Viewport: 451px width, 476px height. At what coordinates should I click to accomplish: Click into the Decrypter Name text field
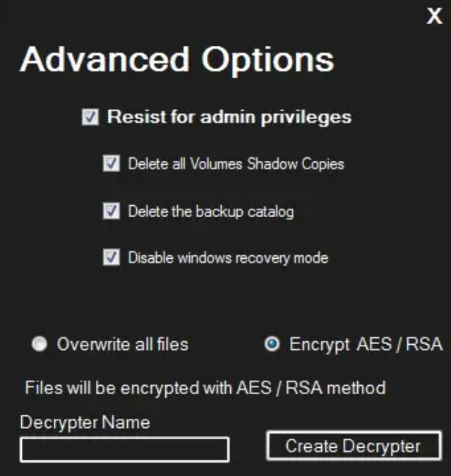pos(124,449)
